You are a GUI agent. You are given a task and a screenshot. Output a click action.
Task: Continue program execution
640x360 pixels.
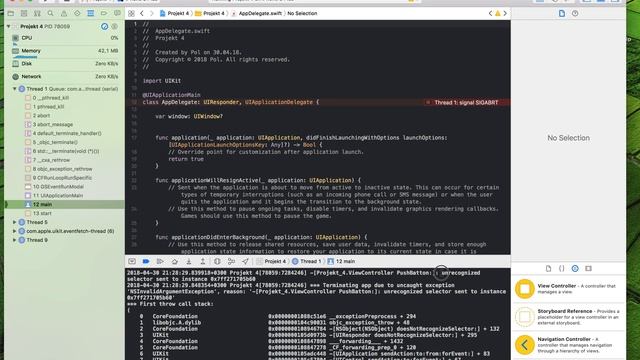pos(160,261)
